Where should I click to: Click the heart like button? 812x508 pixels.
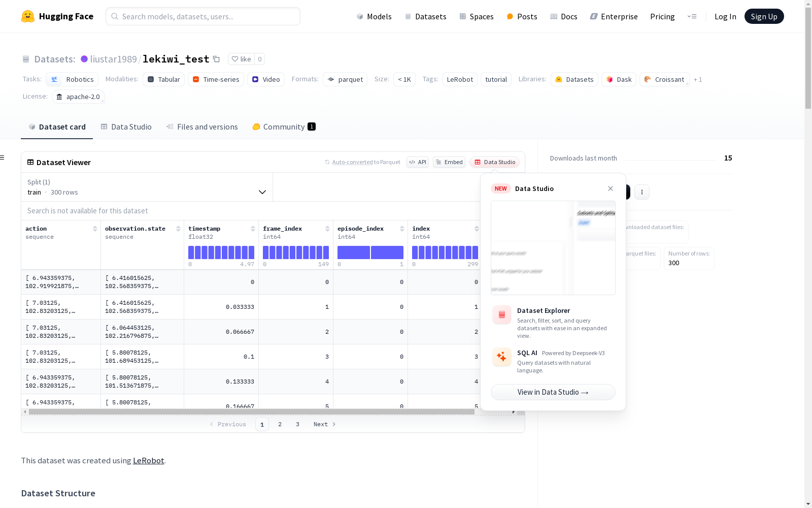tap(241, 59)
